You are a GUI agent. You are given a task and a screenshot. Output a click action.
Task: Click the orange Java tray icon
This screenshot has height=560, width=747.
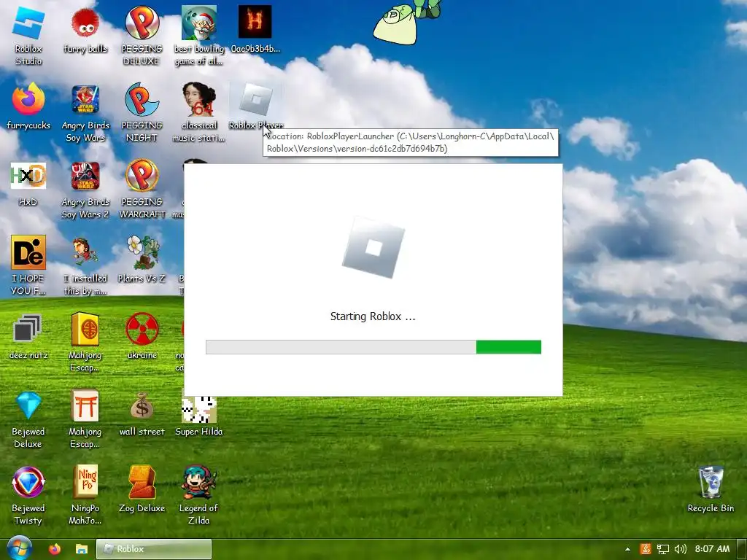(645, 549)
